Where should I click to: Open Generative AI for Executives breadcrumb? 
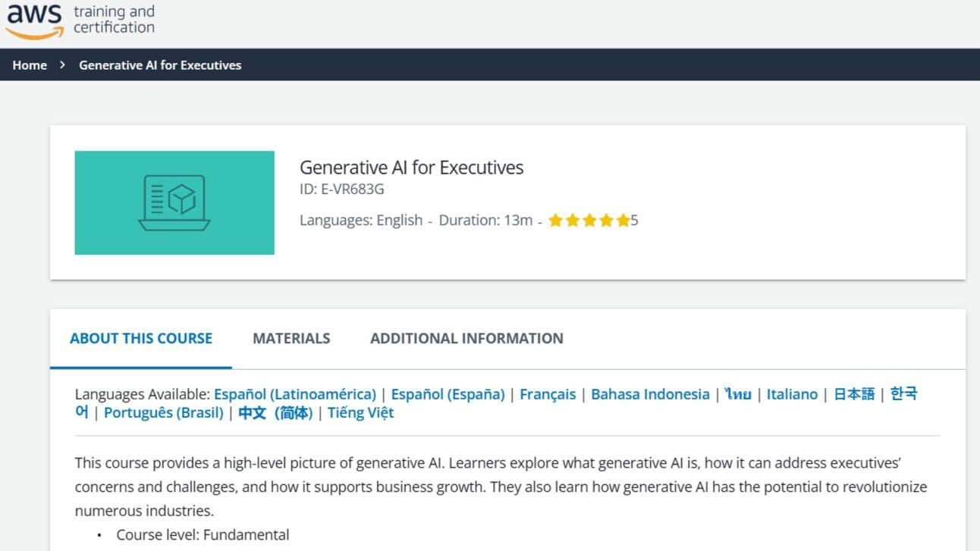coord(160,65)
